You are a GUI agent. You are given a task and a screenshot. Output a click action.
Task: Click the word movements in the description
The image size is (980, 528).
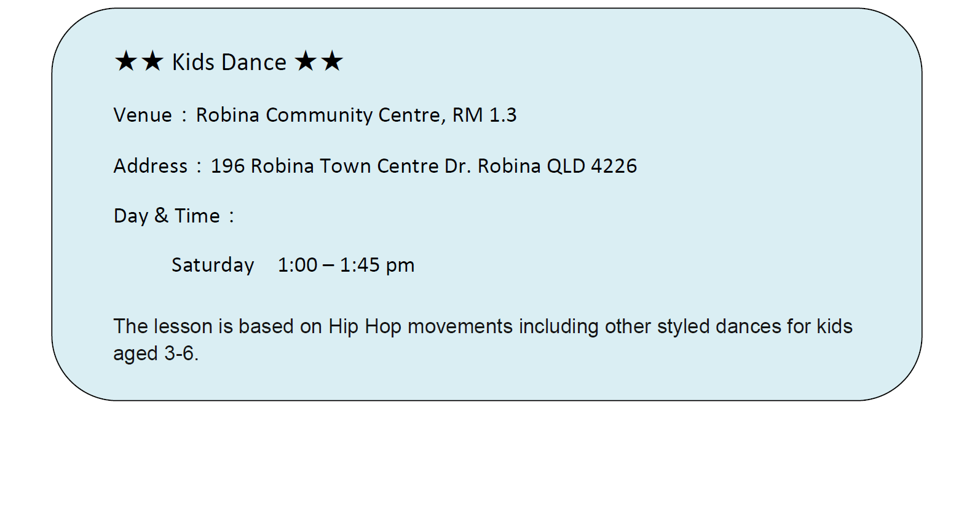(x=460, y=326)
